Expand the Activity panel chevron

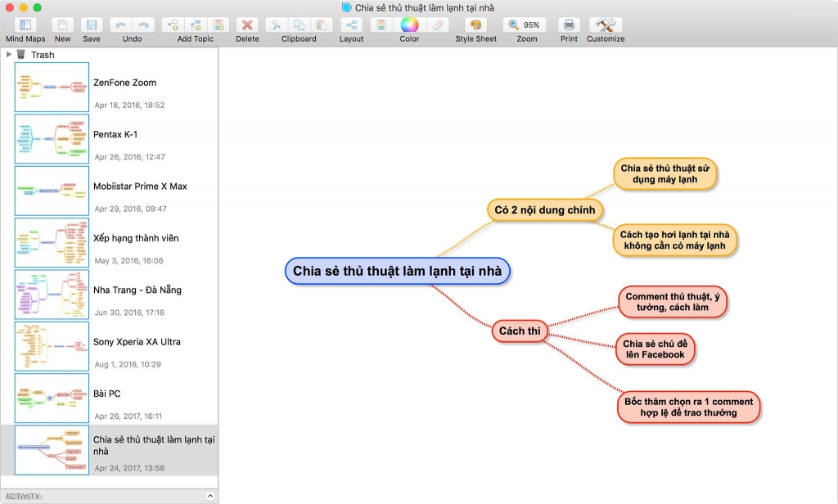(x=210, y=497)
